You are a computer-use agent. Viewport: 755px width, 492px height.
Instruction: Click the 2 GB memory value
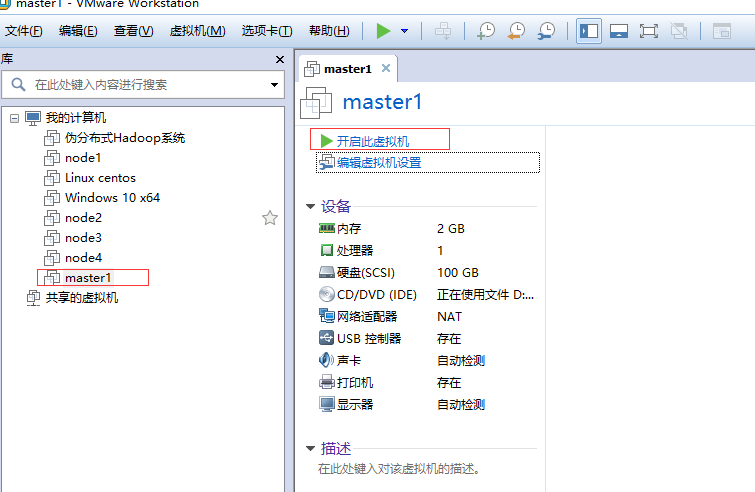coord(451,229)
